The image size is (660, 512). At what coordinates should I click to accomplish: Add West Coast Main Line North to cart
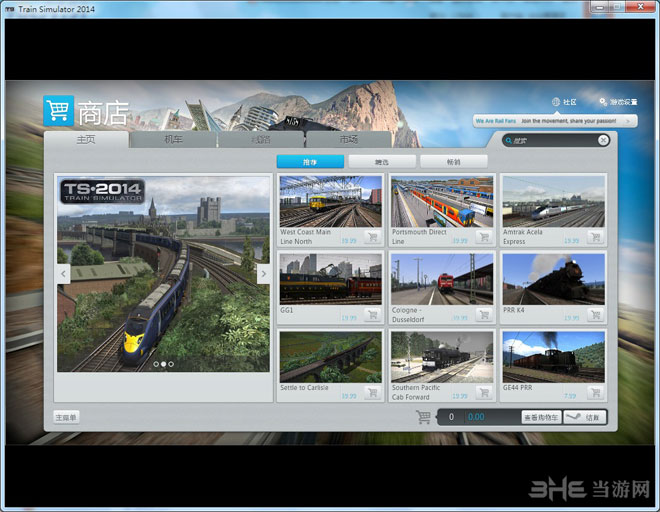373,237
